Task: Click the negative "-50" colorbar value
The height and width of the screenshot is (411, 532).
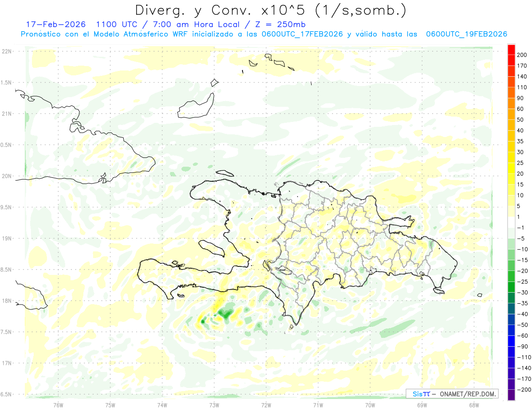Action: (x=522, y=325)
